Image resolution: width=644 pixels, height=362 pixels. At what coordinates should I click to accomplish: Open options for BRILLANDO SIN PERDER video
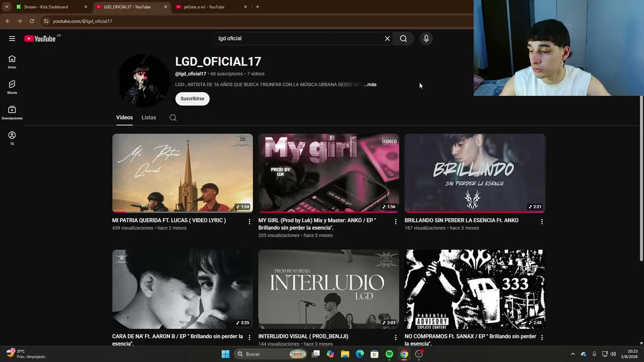pos(542,222)
